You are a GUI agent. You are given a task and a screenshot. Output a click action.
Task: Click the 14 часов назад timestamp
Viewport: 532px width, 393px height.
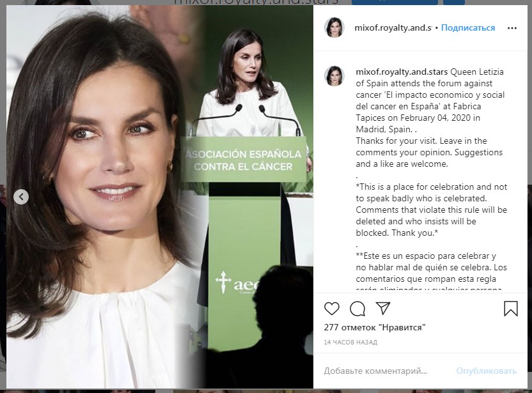point(350,342)
